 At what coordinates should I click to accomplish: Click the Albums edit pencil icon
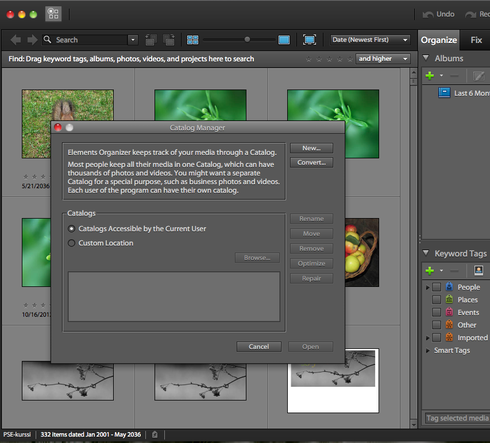coord(479,76)
